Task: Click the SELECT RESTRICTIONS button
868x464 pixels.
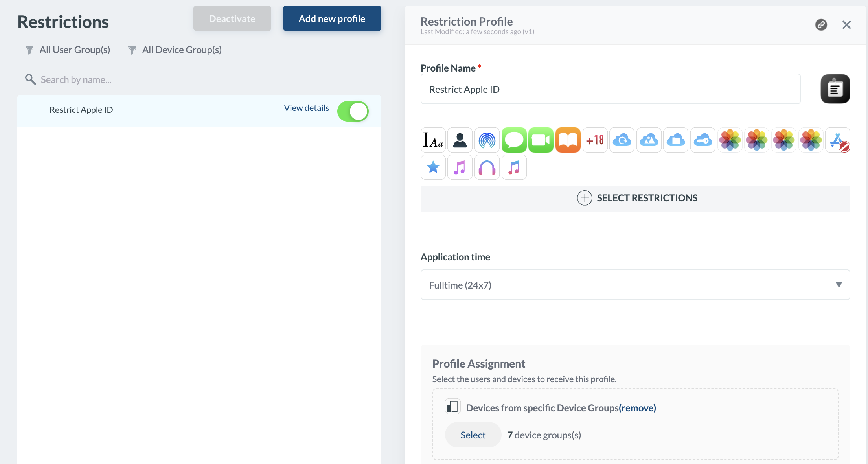Action: [635, 199]
